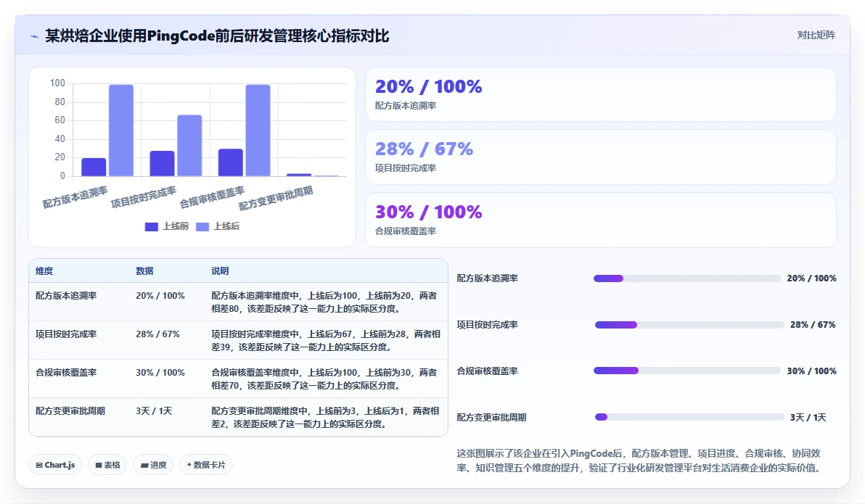Click the 说明 column header
This screenshot has width=865, height=504.
pos(220,270)
